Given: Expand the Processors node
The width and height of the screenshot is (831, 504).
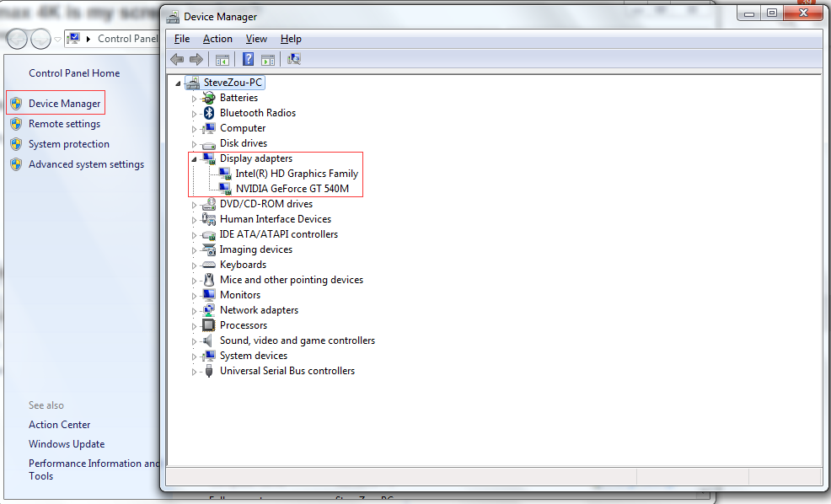Looking at the screenshot, I should [x=194, y=326].
